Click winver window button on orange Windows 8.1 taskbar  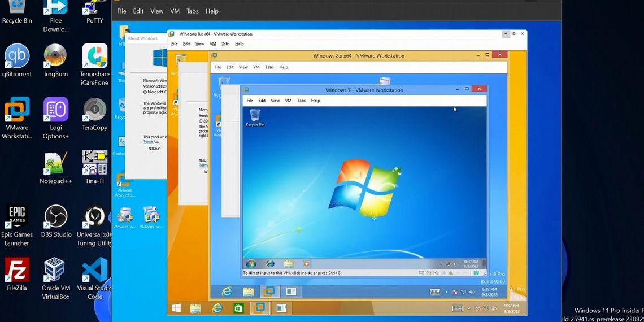click(x=281, y=308)
